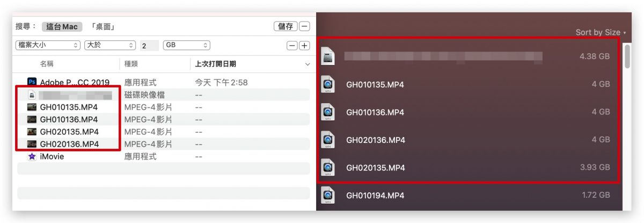Click GH010194.MP4 file icon in dark size list
644x223 pixels.
pyautogui.click(x=328, y=195)
